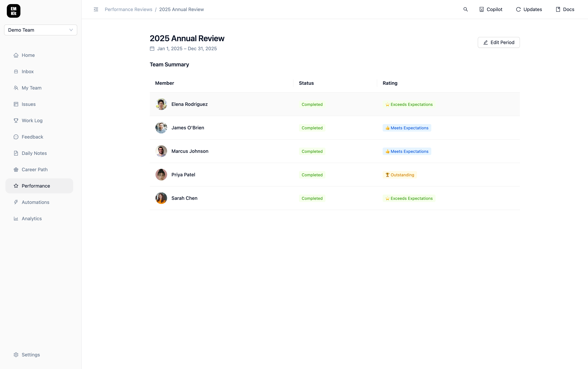Click the Edit Period button
Screen dimensions: 588x369
(x=499, y=42)
